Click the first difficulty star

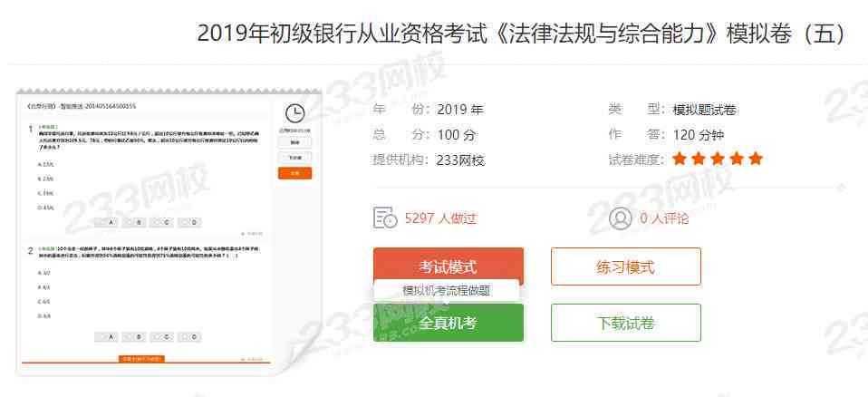point(680,160)
